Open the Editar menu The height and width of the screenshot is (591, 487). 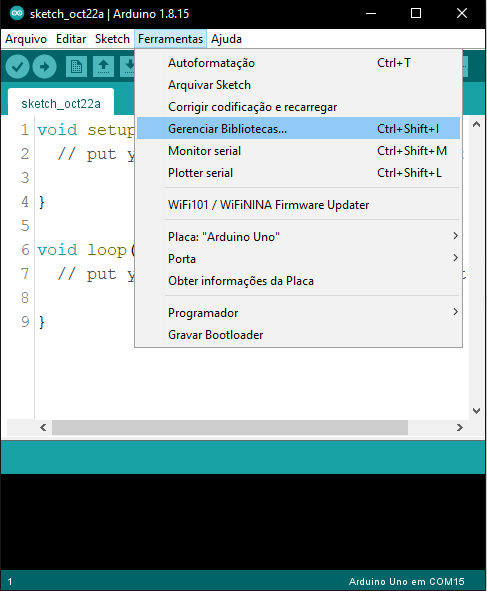(71, 39)
